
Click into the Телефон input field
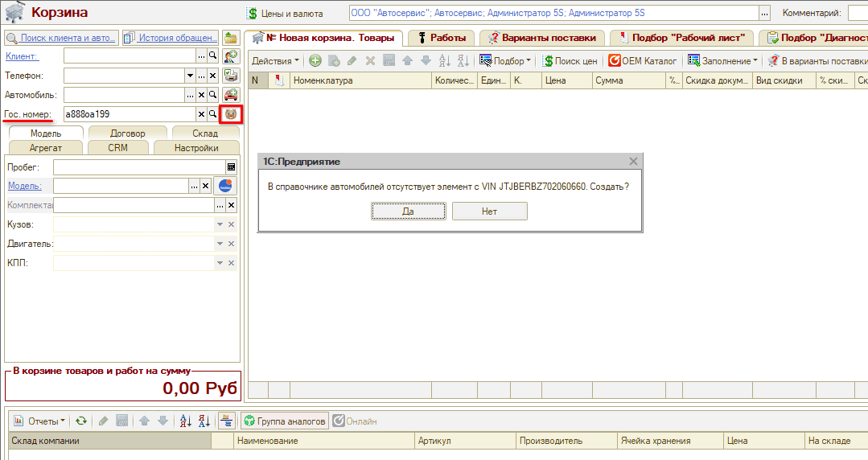pyautogui.click(x=125, y=76)
